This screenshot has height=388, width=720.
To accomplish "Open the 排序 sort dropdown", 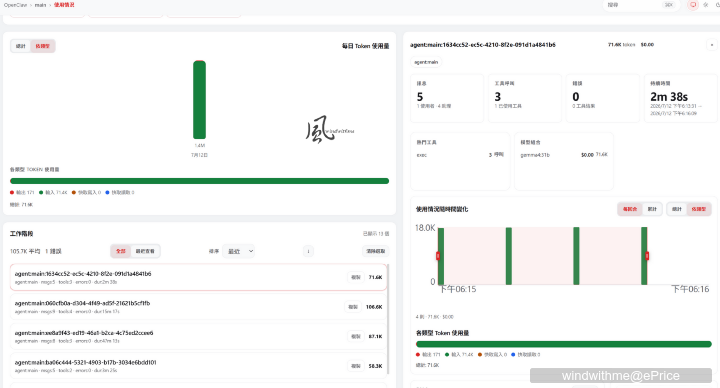I will tap(238, 251).
